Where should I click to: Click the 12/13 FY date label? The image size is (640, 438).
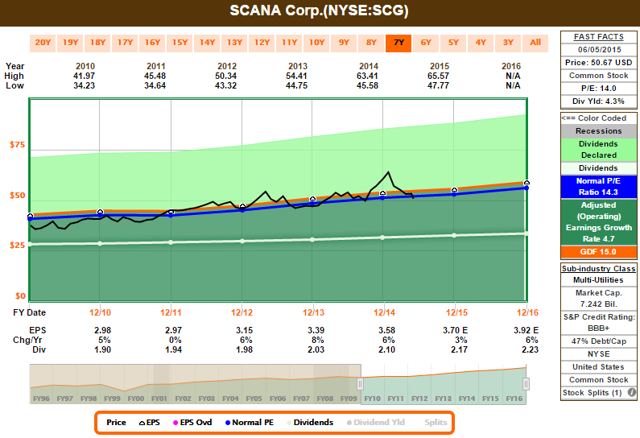(313, 313)
